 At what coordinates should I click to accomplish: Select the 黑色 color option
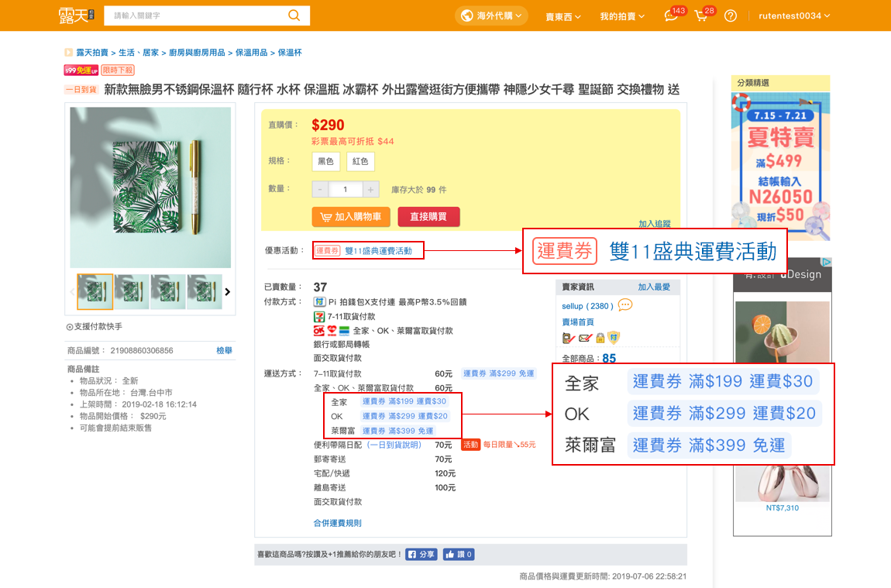tap(325, 161)
